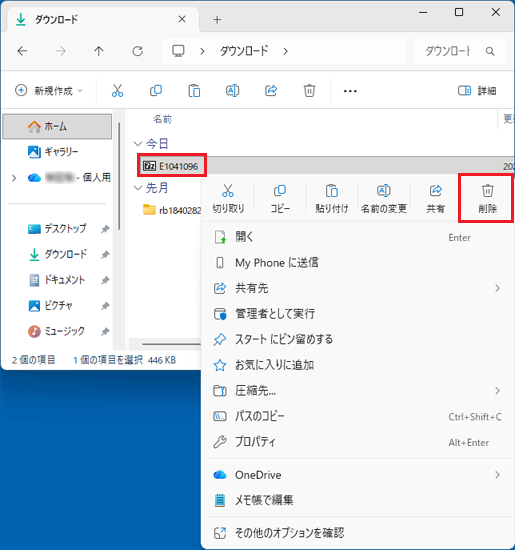Expand the OneDrive submenu arrow
This screenshot has width=515, height=550.
pyautogui.click(x=497, y=475)
